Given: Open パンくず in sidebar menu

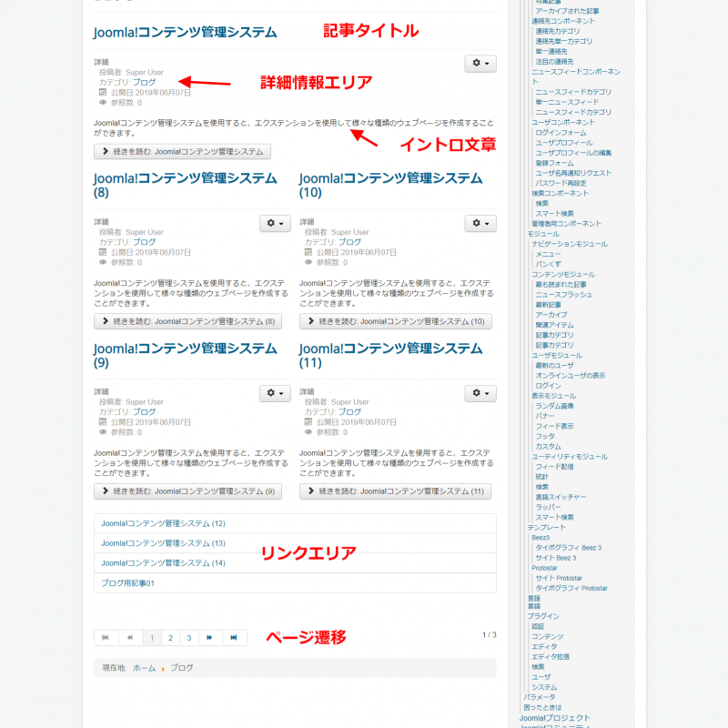Looking at the screenshot, I should (x=549, y=264).
